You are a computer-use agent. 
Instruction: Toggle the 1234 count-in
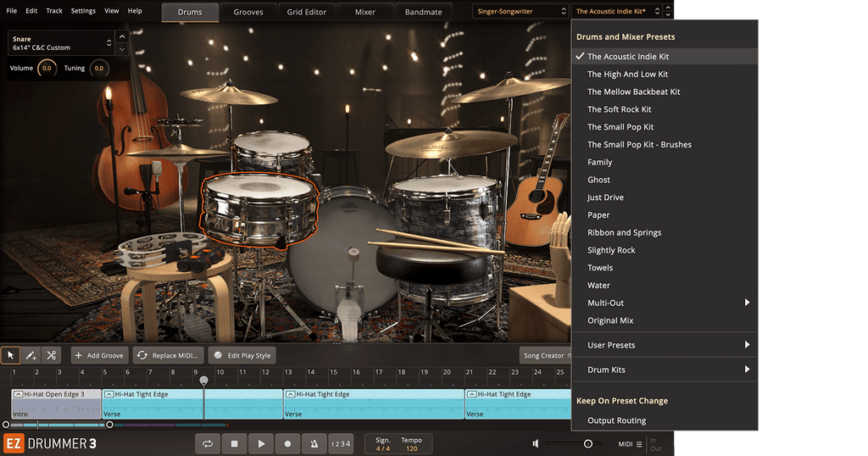point(341,444)
